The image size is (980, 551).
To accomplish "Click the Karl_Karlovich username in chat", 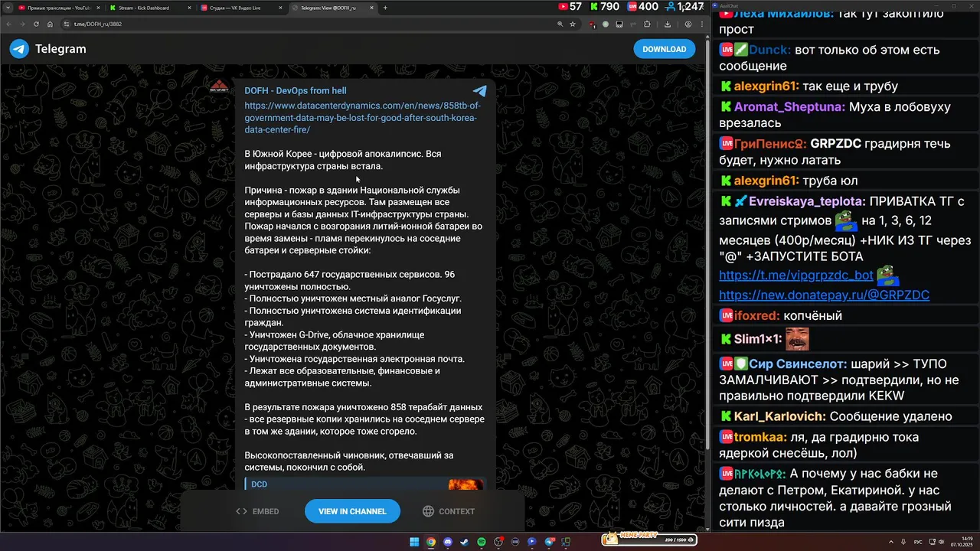I will click(780, 416).
